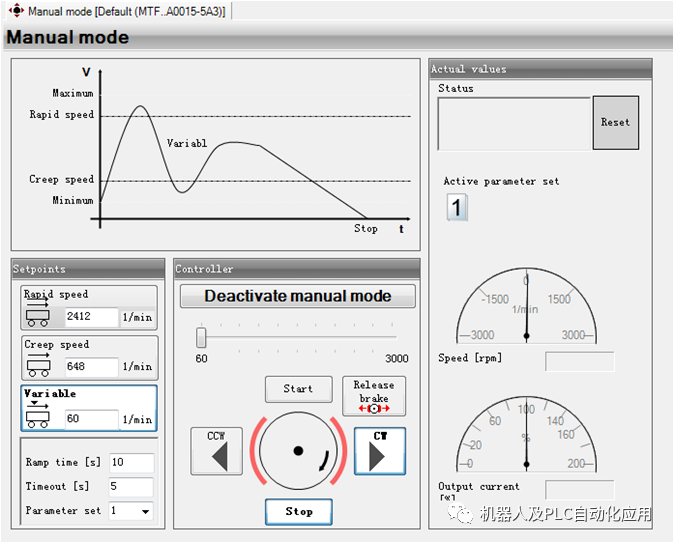The width and height of the screenshot is (674, 543).
Task: Click the speed slider track near 3000
Action: [392, 337]
